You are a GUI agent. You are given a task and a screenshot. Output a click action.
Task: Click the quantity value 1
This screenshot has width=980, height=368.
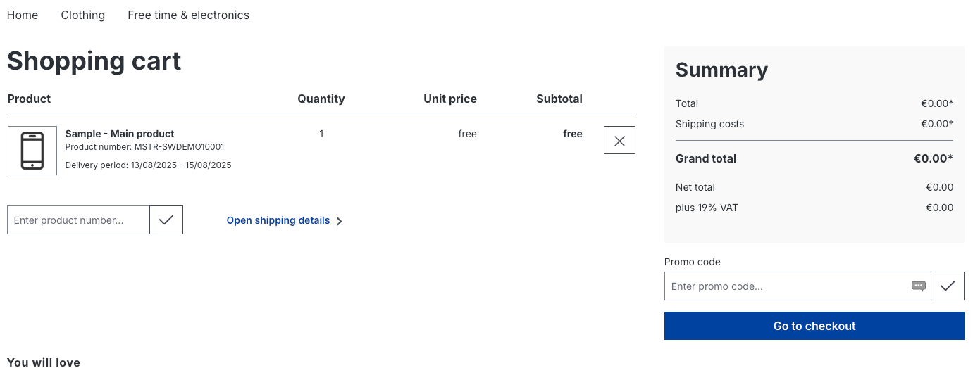pyautogui.click(x=321, y=134)
